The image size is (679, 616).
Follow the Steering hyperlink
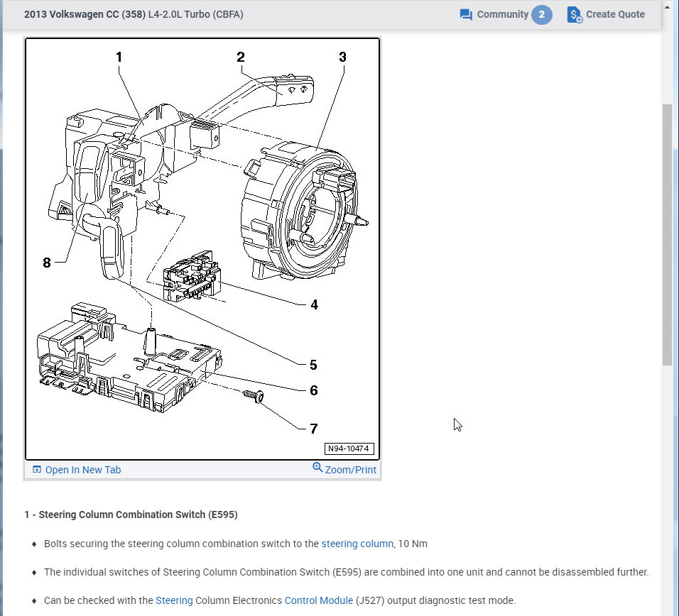[x=174, y=600]
